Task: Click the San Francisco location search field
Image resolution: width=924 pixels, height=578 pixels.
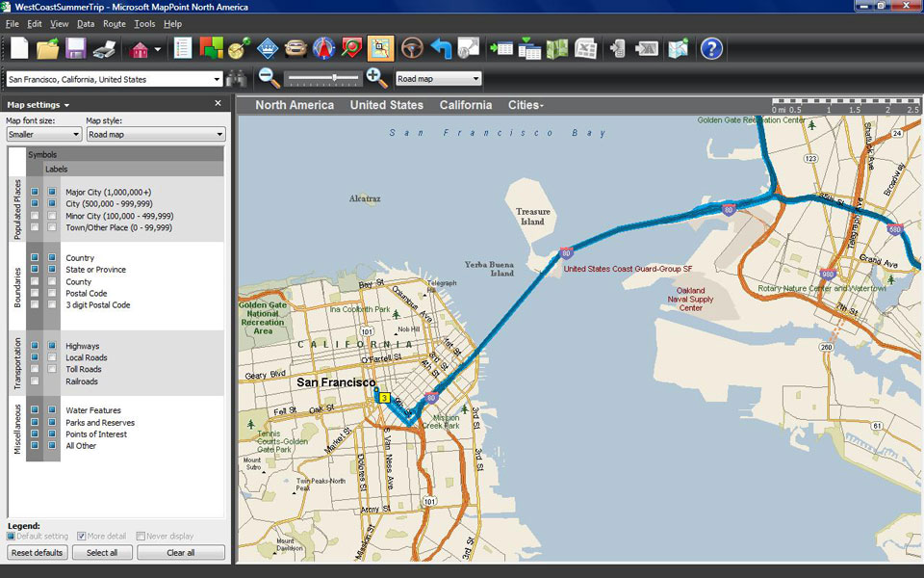Action: tap(111, 78)
